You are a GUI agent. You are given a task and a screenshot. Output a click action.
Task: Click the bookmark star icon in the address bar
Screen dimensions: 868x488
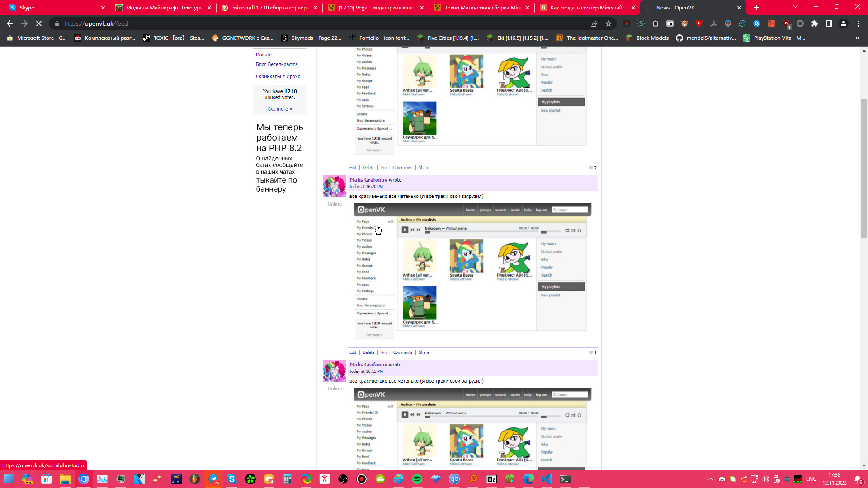click(609, 23)
